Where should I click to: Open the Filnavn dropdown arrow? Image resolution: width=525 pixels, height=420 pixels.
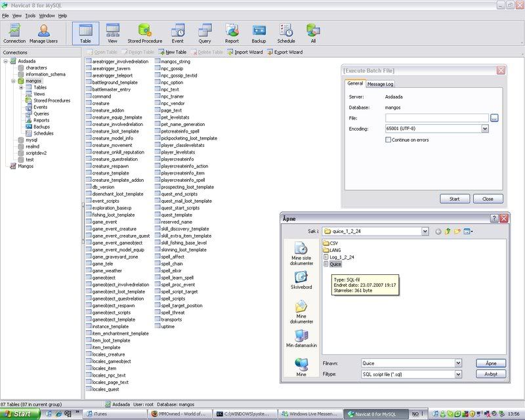click(x=458, y=363)
